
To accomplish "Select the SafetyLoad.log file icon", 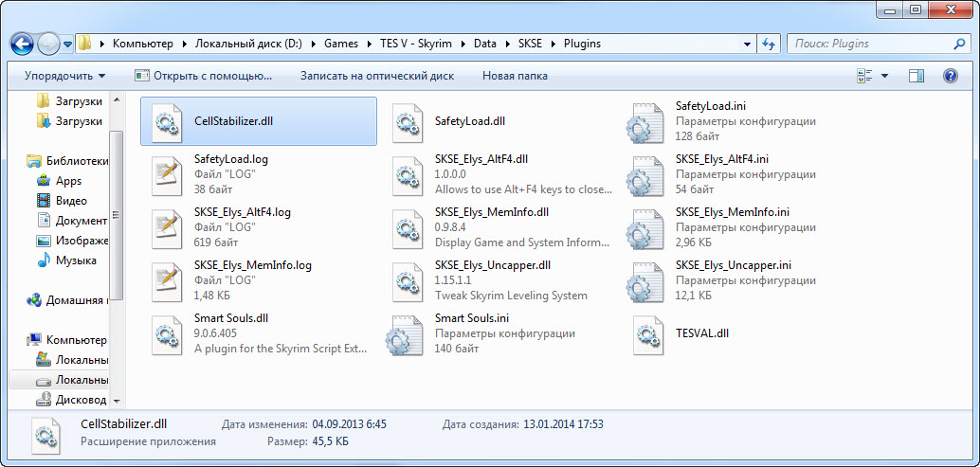I will click(167, 173).
